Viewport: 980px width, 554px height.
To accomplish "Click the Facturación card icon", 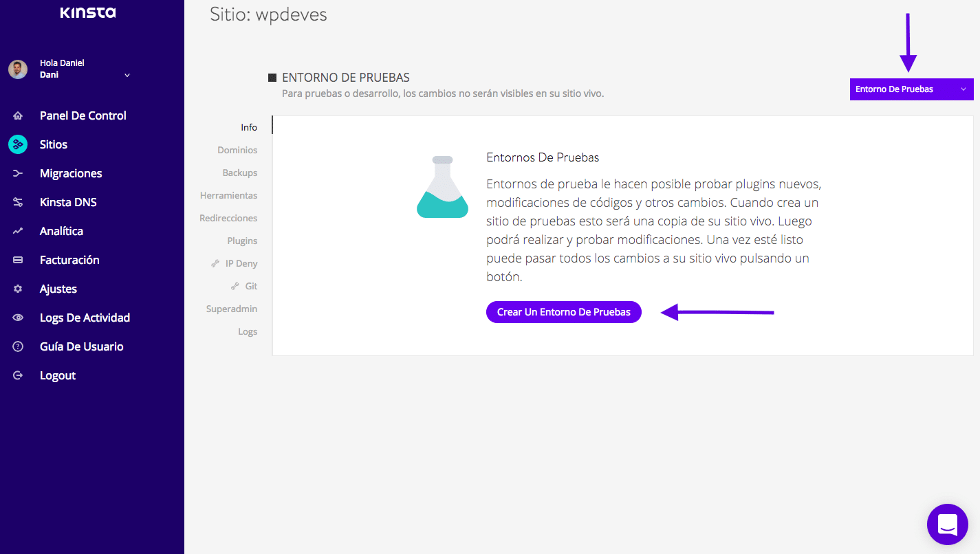I will tap(18, 261).
